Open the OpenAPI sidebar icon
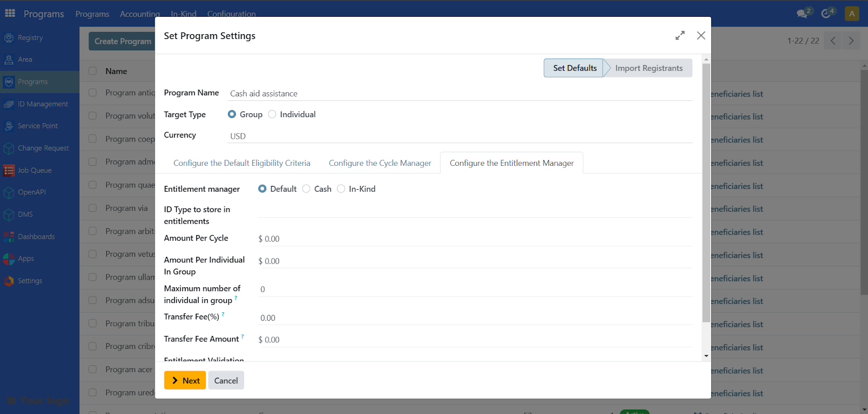This screenshot has width=868, height=414. click(9, 192)
